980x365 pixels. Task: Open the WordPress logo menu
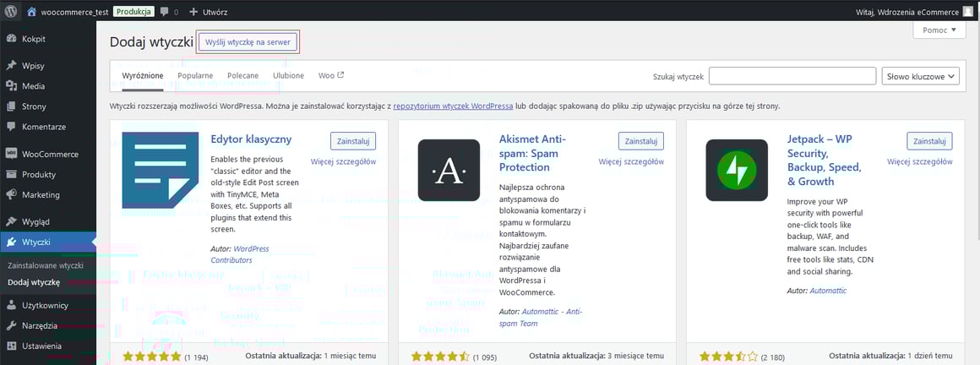[x=11, y=11]
